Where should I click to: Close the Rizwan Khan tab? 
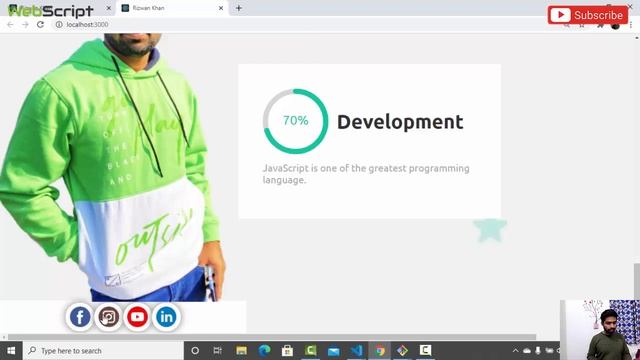click(x=221, y=8)
